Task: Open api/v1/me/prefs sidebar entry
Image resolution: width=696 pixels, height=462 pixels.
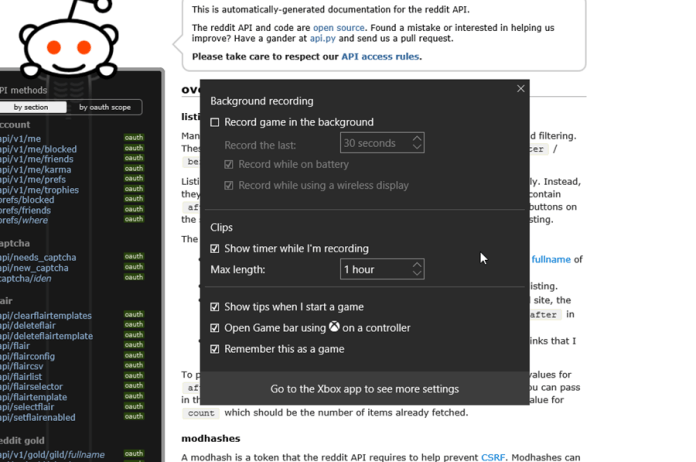Action: [x=33, y=180]
